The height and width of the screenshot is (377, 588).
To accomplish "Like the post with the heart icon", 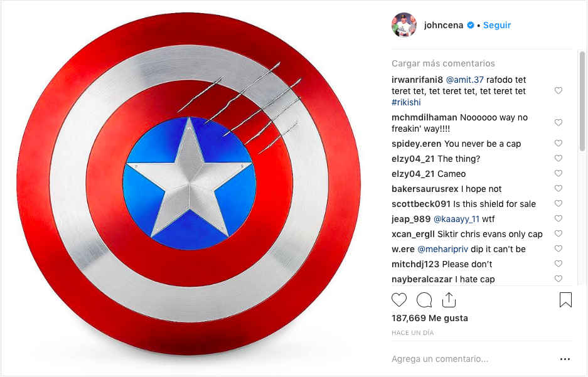I will pos(399,300).
